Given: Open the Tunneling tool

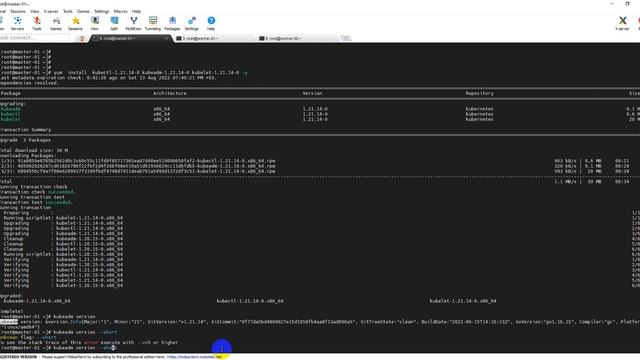Looking at the screenshot, I should point(153,23).
